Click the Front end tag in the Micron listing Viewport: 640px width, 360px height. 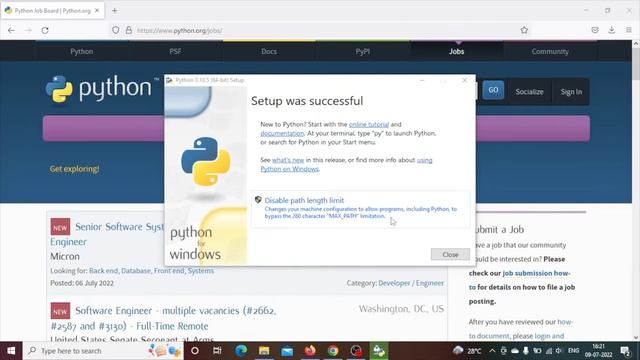click(x=169, y=271)
